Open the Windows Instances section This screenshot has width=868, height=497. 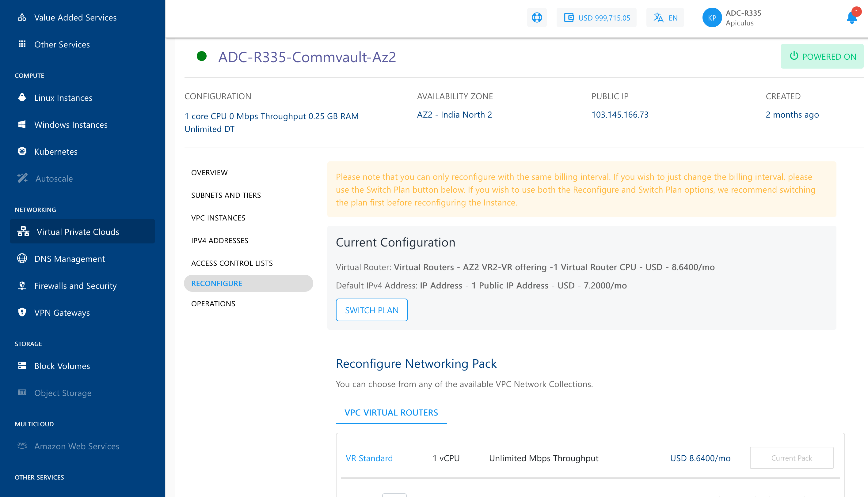(71, 125)
